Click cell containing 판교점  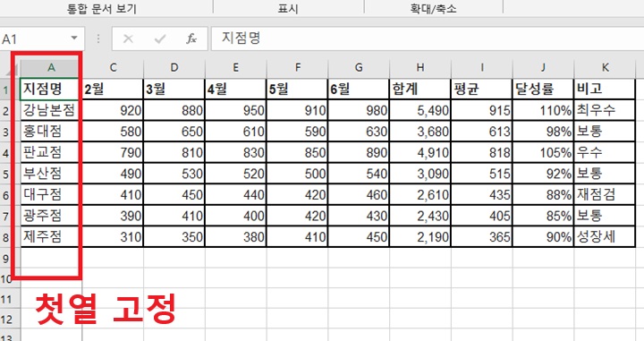tap(51, 152)
